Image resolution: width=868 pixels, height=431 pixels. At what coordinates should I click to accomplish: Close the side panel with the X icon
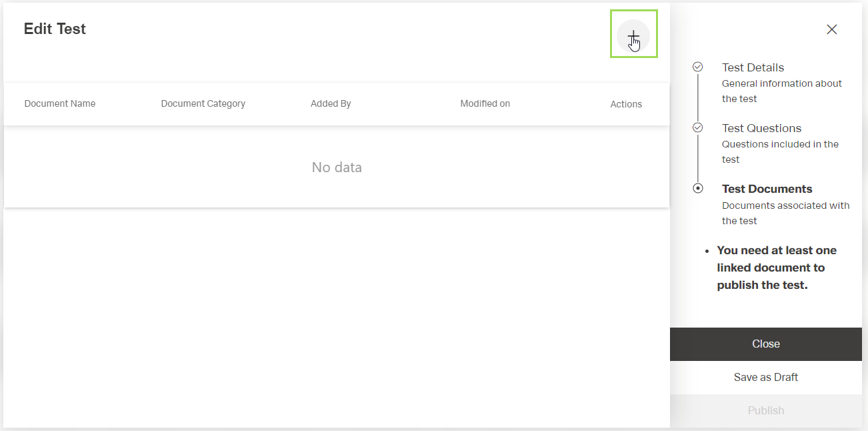coord(831,29)
